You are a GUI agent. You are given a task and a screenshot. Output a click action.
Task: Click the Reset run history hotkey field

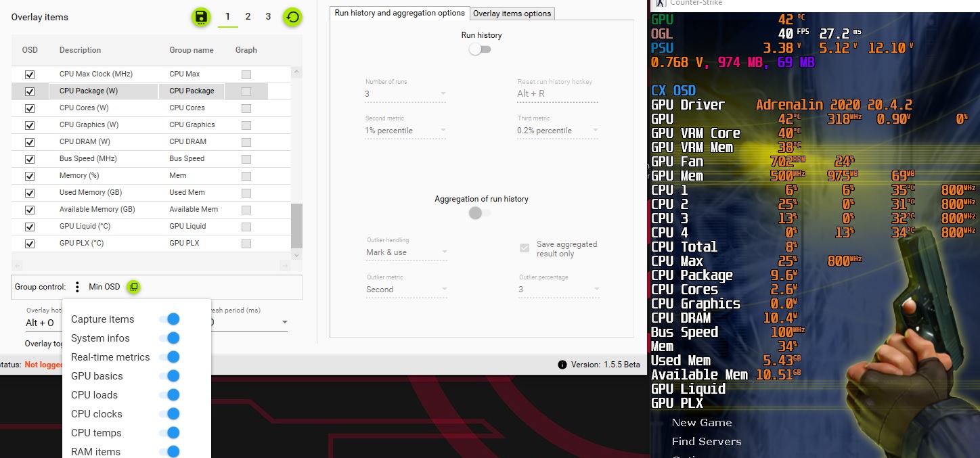[x=558, y=94]
